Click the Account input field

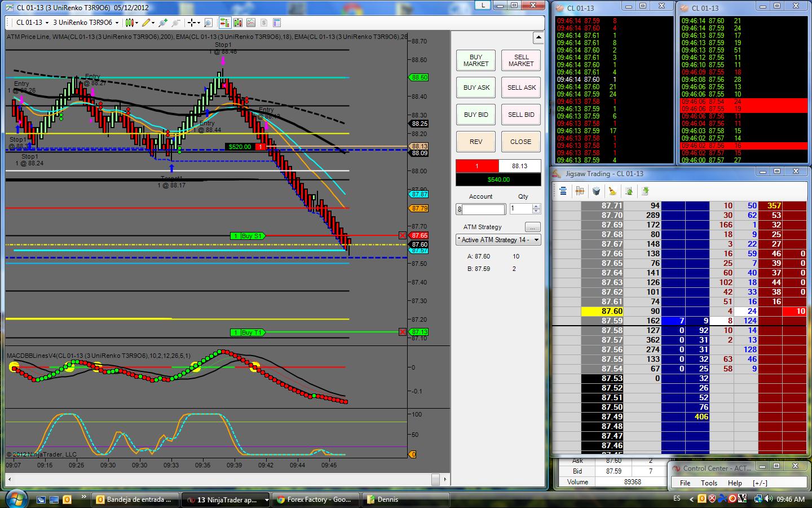pos(481,209)
